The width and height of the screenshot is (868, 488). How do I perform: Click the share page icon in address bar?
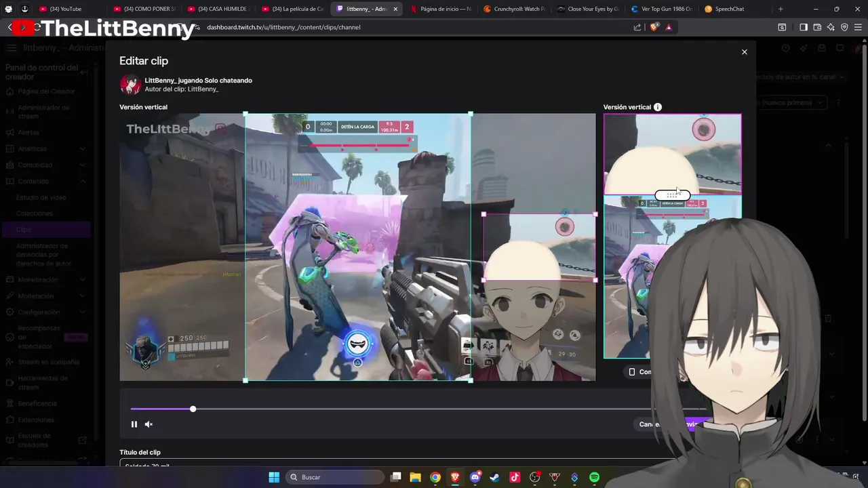(637, 27)
